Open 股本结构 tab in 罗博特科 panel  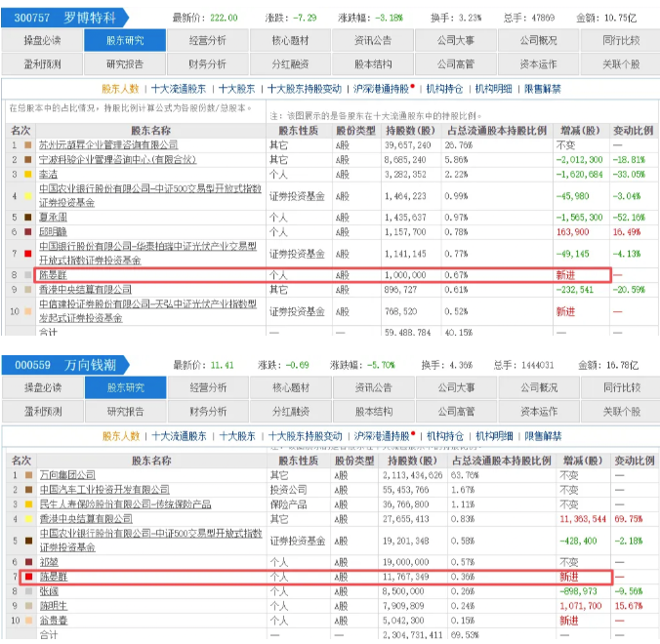(x=373, y=64)
